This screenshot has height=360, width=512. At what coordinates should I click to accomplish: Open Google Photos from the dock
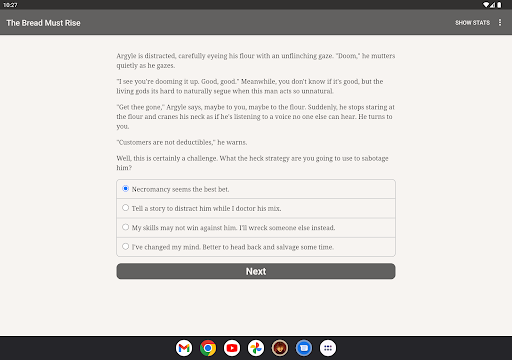[256, 348]
